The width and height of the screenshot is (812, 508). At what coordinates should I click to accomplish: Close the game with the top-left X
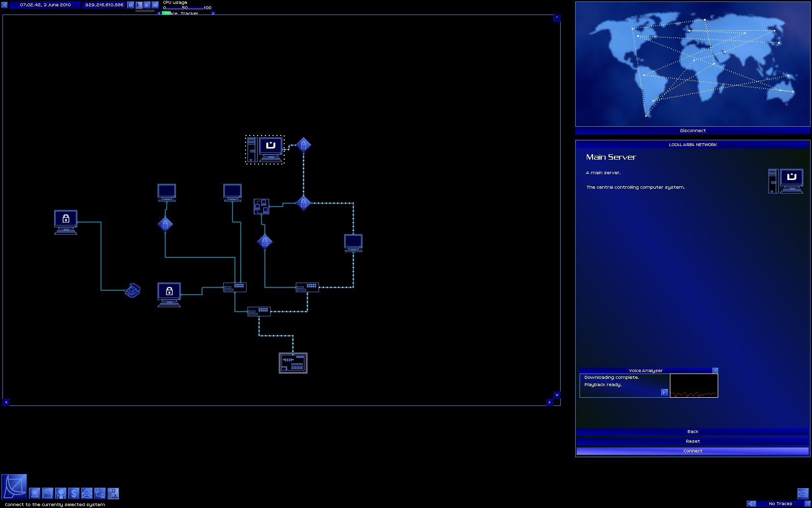pos(4,5)
